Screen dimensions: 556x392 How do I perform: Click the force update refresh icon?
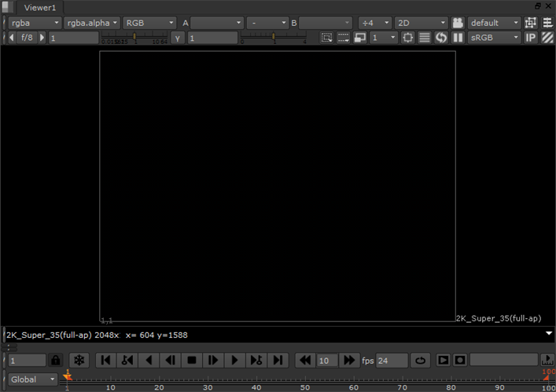tap(441, 38)
